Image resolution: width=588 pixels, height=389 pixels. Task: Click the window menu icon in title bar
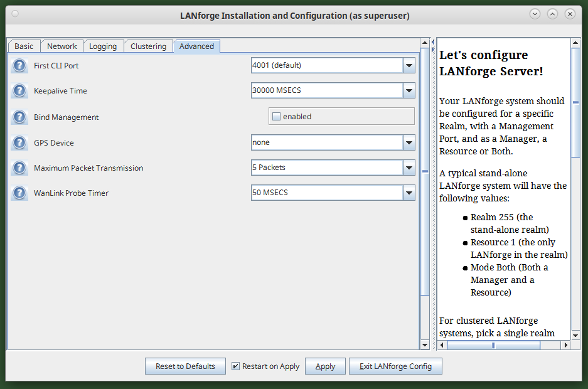point(15,14)
